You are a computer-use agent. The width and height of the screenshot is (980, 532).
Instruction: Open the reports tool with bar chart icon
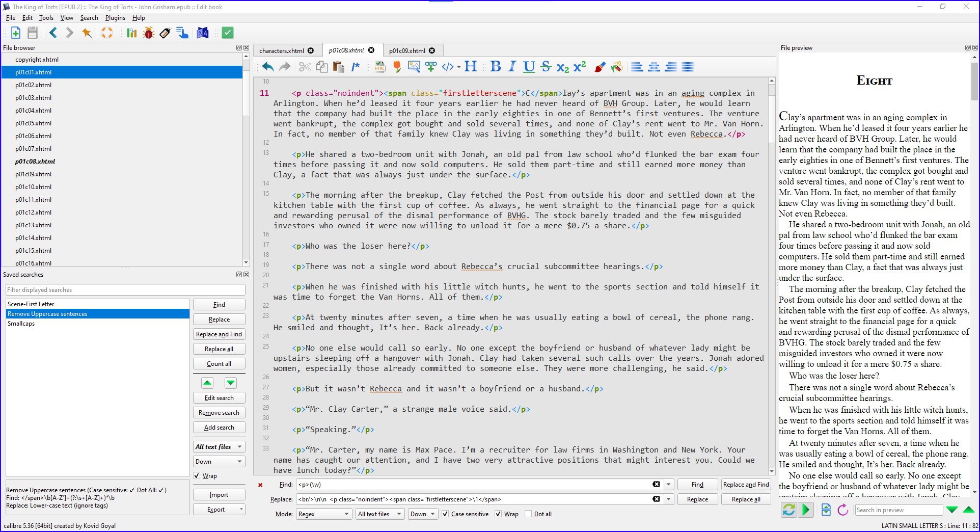click(x=132, y=33)
